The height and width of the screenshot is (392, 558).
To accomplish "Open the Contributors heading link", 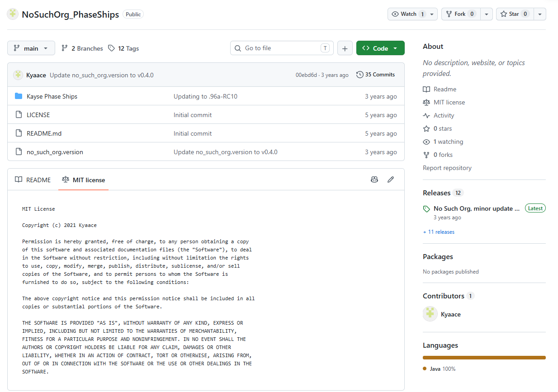I will coord(449,296).
